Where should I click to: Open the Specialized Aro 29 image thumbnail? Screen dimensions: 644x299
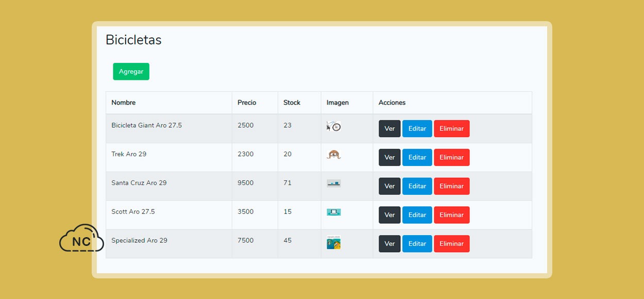point(334,243)
